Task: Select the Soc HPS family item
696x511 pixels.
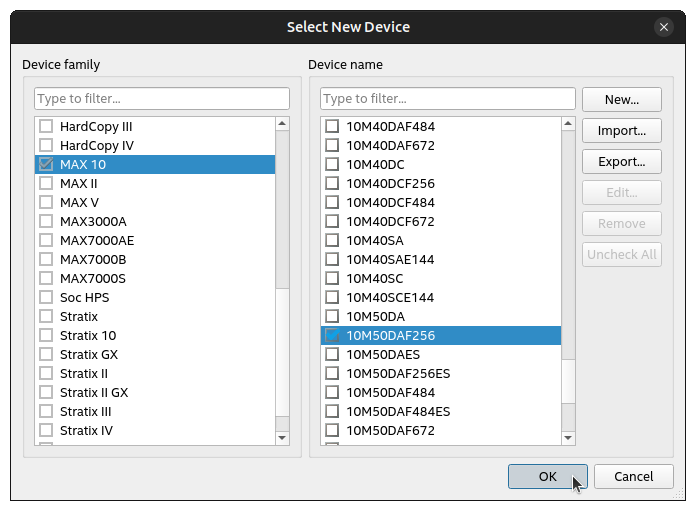Action: pyautogui.click(x=84, y=298)
